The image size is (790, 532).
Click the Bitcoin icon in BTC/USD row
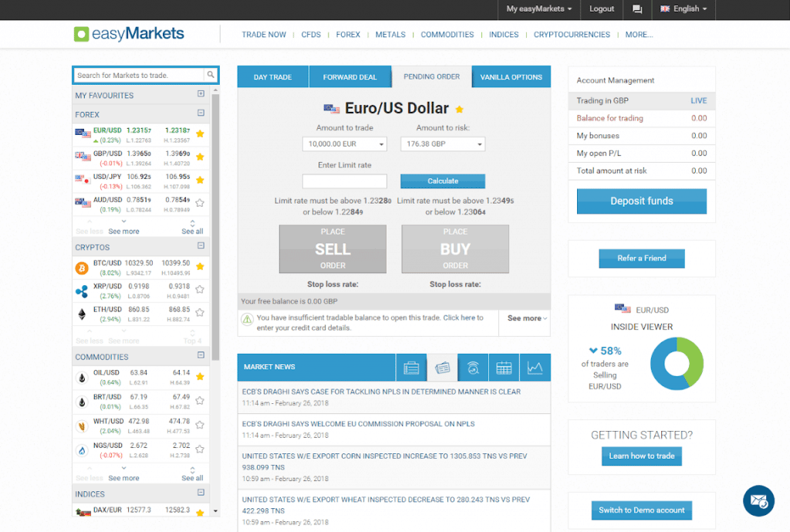tap(82, 268)
